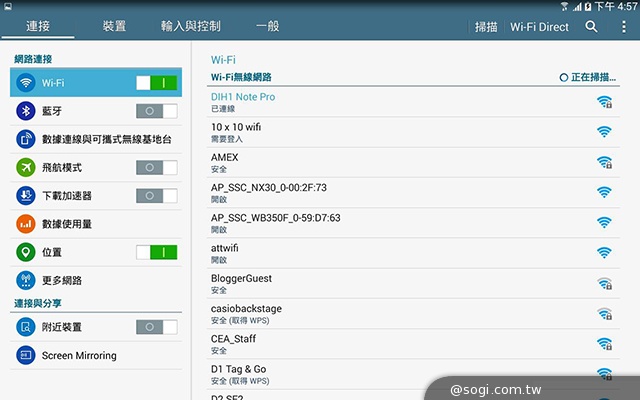The image size is (640, 400).
Task: Tap the download booster icon
Action: point(26,196)
